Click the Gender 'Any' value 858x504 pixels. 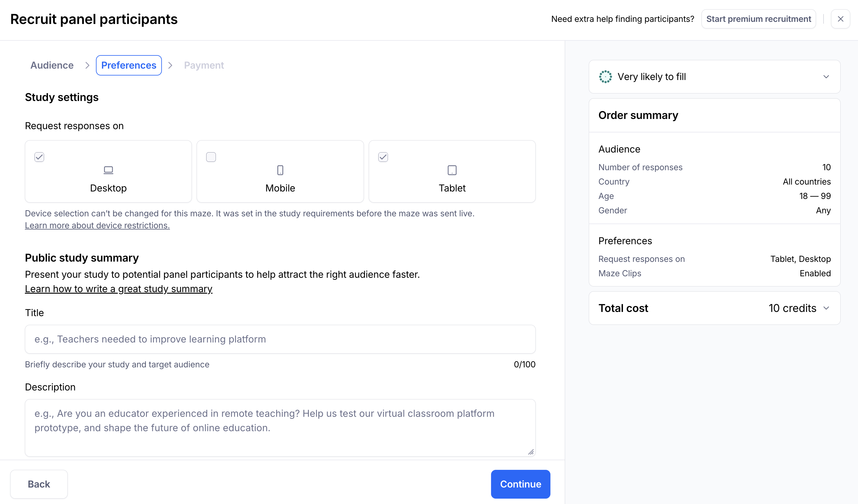coord(823,210)
